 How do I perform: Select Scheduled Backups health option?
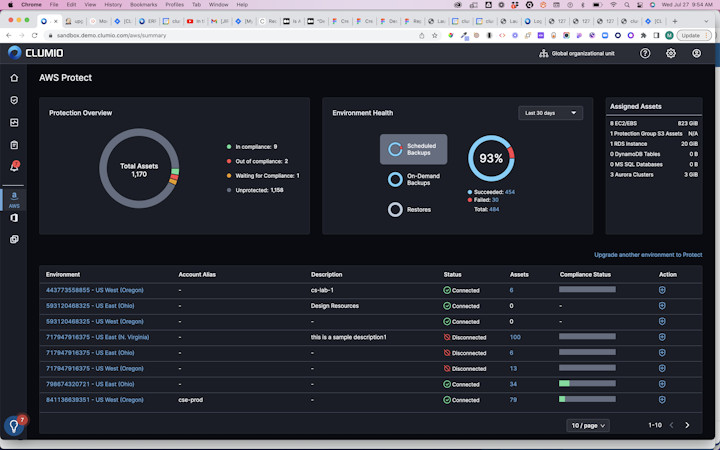coord(413,149)
